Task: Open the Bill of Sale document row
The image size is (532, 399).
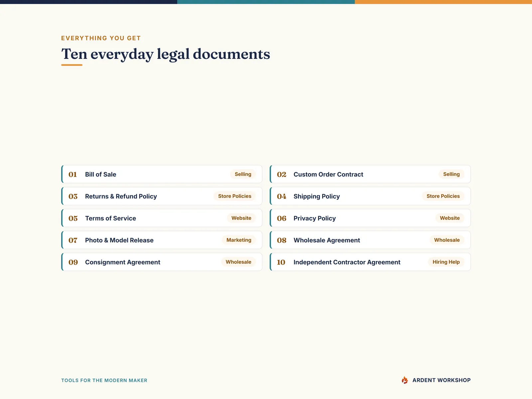Action: 162,174
